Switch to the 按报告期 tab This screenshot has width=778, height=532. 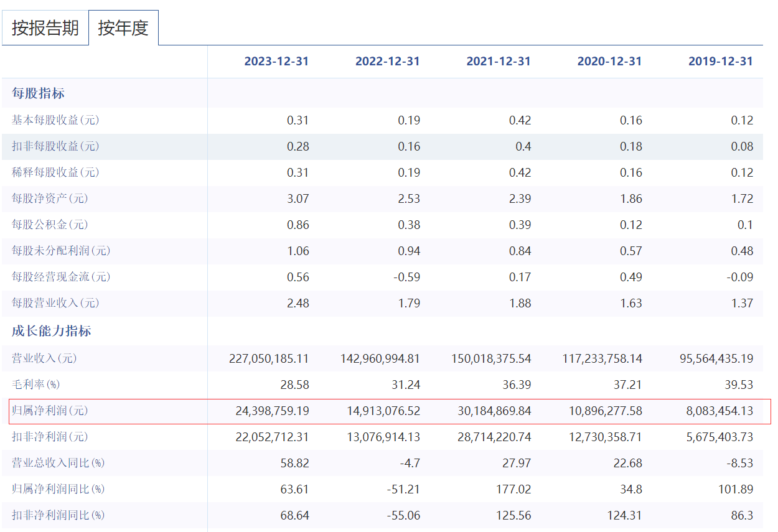pos(45,28)
